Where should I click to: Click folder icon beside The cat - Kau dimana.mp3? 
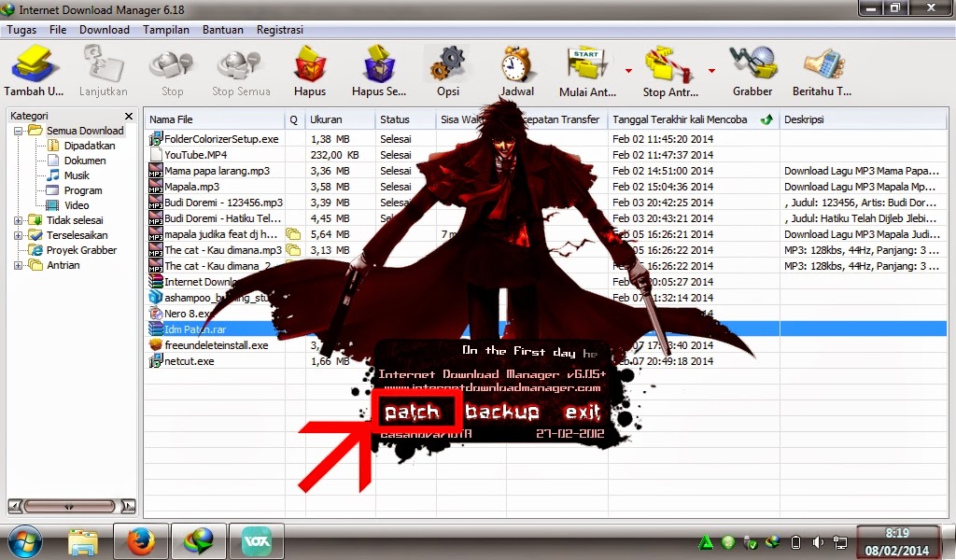pos(293,250)
